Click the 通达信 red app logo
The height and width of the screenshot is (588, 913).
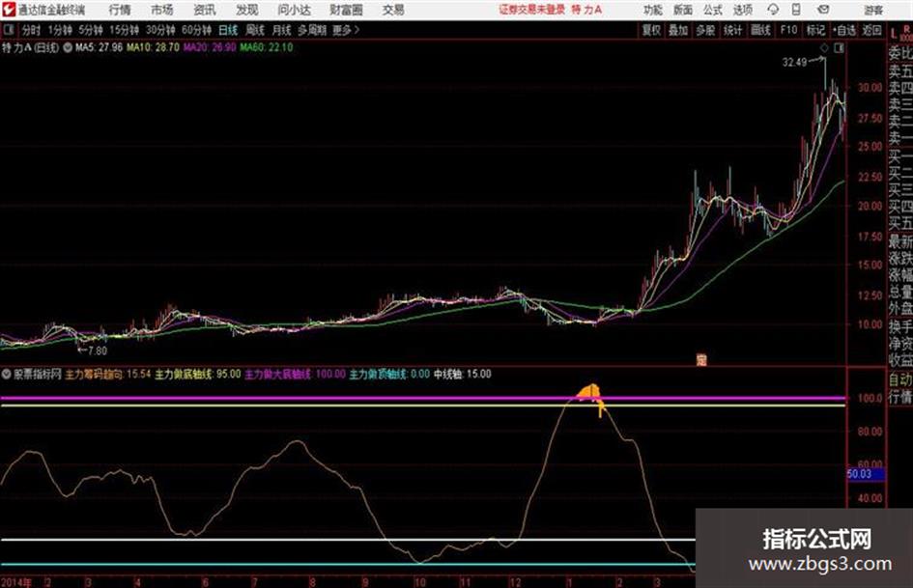(9, 10)
